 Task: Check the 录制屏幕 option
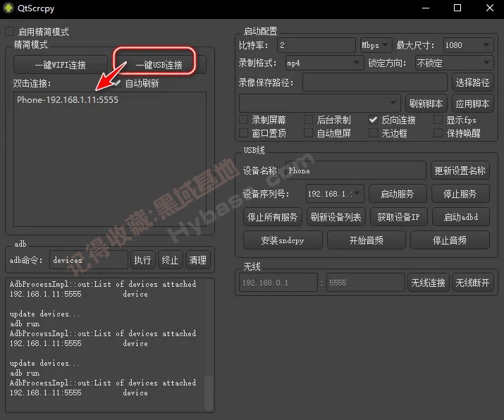(243, 120)
